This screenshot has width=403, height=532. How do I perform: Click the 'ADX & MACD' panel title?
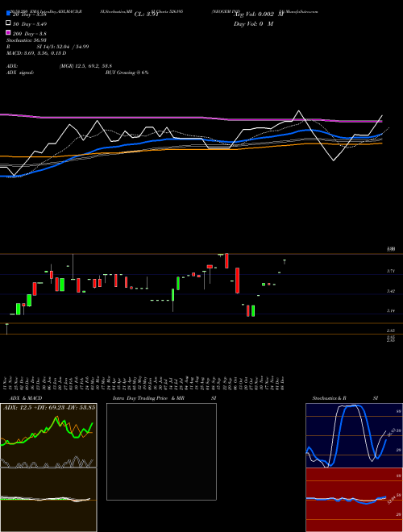(26, 398)
